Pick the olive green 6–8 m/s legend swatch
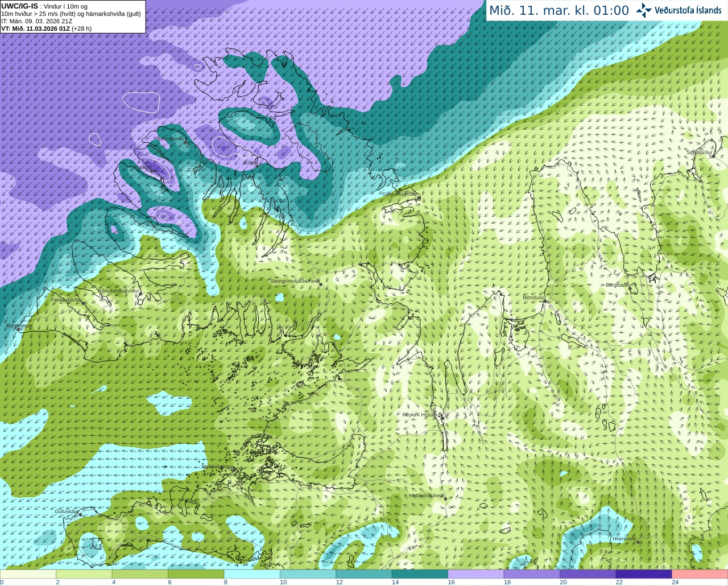Image resolution: width=728 pixels, height=586 pixels. pyautogui.click(x=196, y=574)
